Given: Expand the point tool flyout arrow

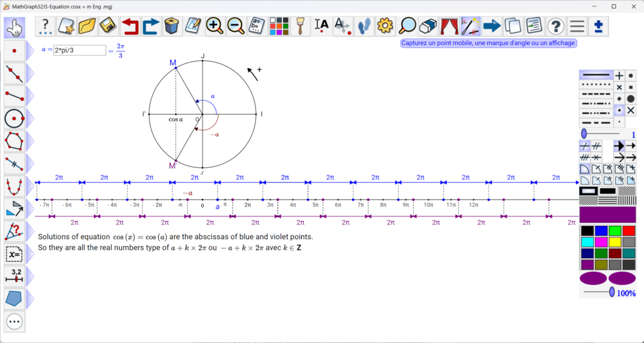Looking at the screenshot, I should coord(30,50).
